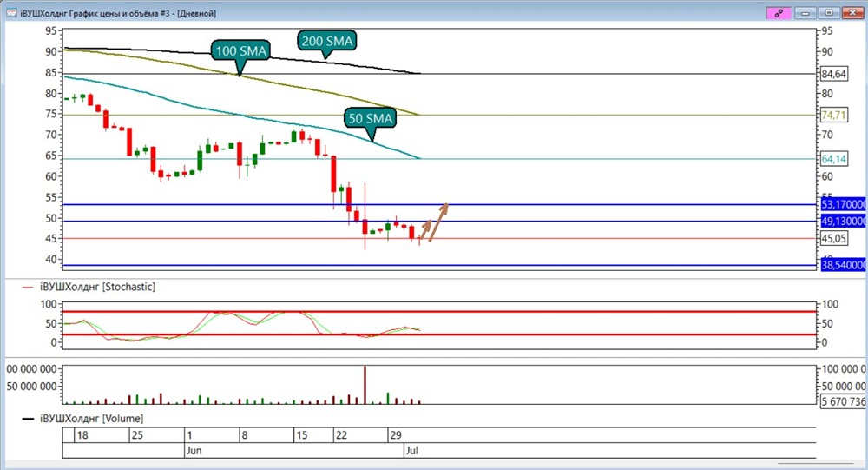
Task: Select the 74,71 price label on axis
Action: (x=833, y=116)
